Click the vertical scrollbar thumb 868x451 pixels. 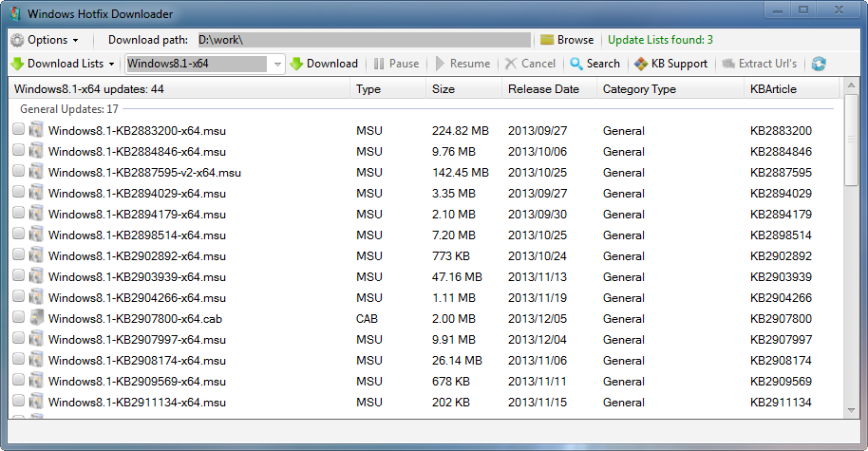[852, 141]
